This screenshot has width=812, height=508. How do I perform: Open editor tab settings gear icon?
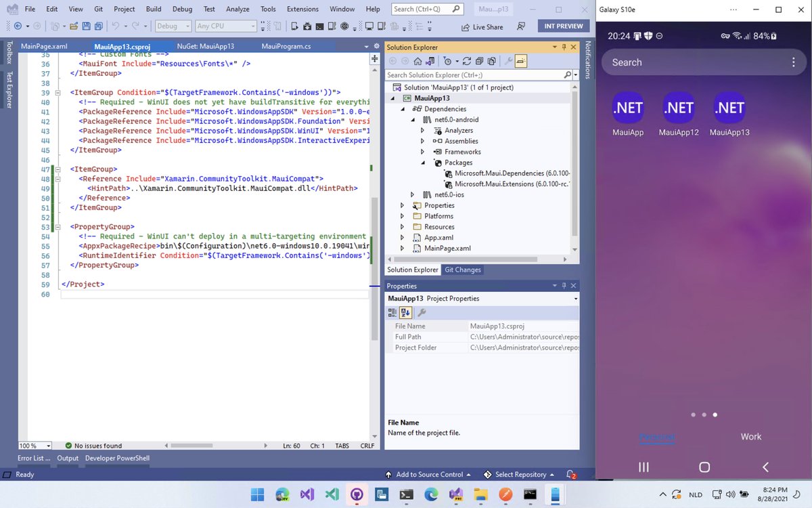point(377,46)
